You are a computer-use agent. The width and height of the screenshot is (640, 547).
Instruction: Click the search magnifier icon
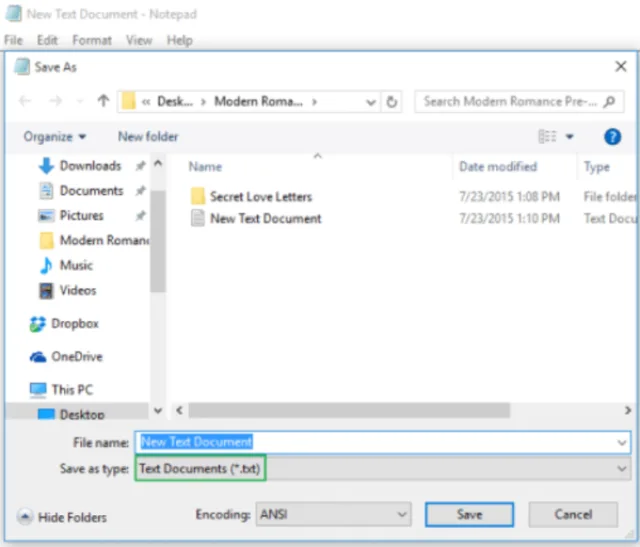[609, 101]
